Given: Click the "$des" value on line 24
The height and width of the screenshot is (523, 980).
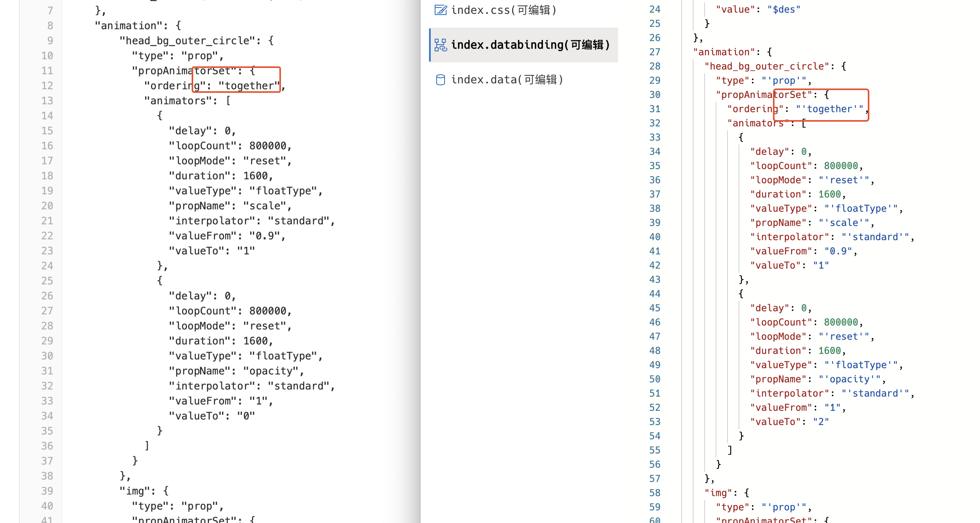Looking at the screenshot, I should (x=784, y=9).
